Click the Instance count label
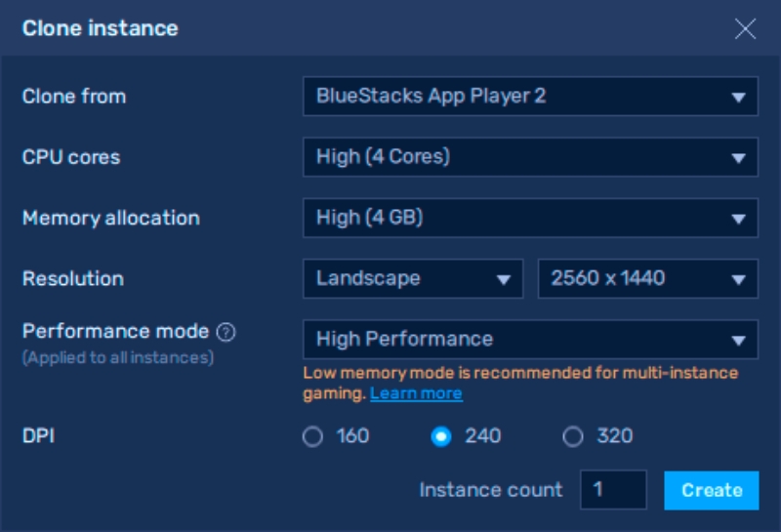The height and width of the screenshot is (532, 781). 491,490
